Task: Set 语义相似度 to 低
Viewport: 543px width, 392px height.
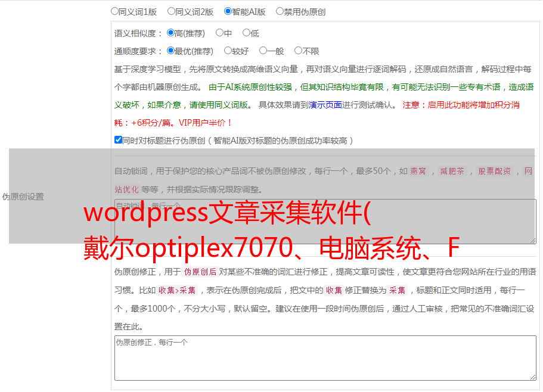Action: click(x=246, y=33)
